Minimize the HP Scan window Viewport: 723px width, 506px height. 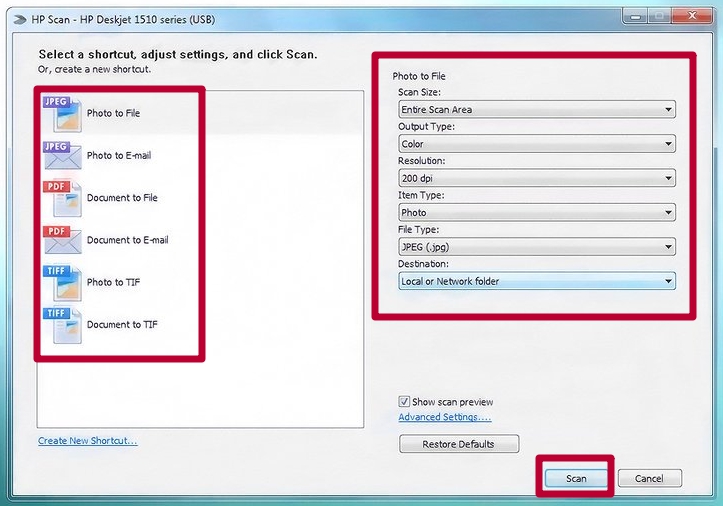(x=635, y=17)
